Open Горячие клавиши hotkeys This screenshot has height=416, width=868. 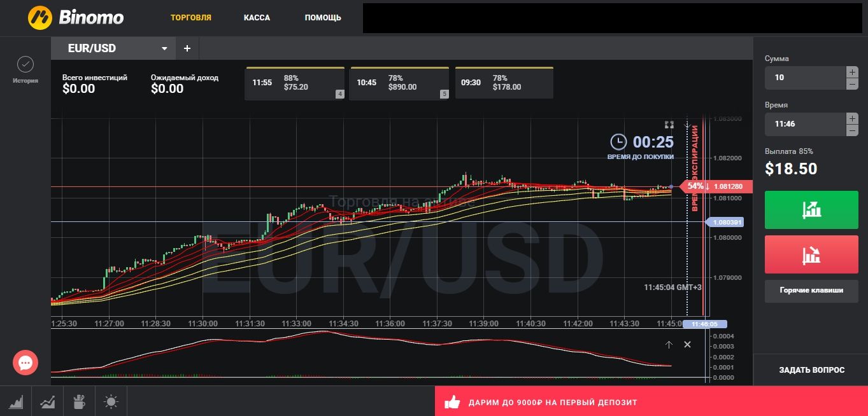[811, 290]
